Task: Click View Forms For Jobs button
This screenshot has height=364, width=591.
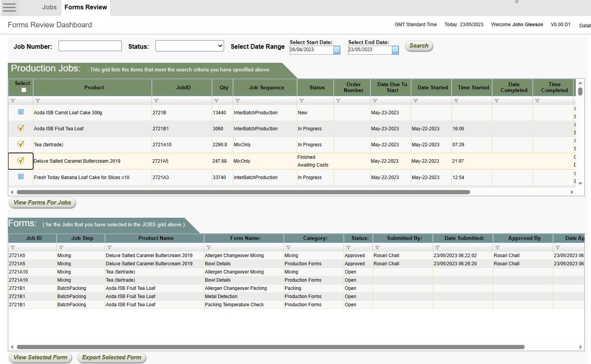Action: [42, 202]
